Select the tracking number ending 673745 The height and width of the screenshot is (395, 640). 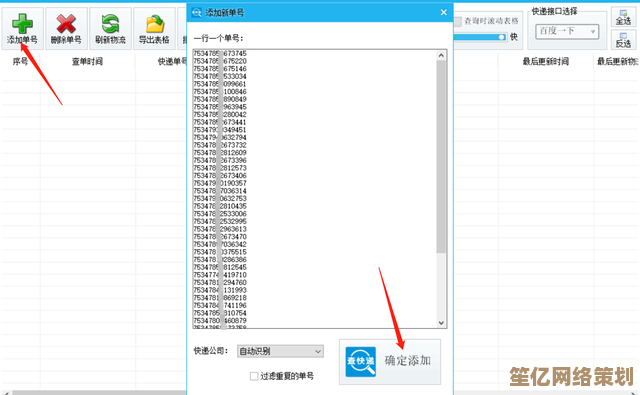220,53
